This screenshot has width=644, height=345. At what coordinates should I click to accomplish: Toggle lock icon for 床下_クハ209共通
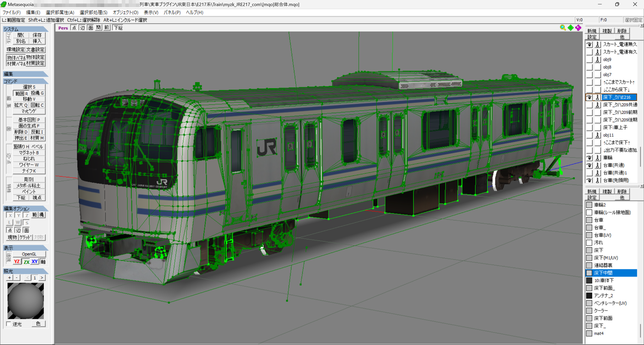[x=598, y=105]
